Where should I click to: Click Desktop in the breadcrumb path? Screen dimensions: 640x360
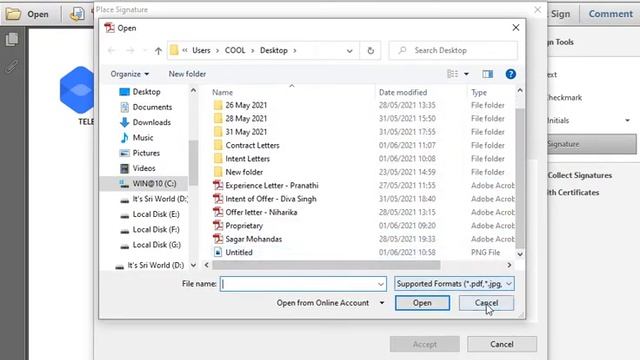click(273, 51)
